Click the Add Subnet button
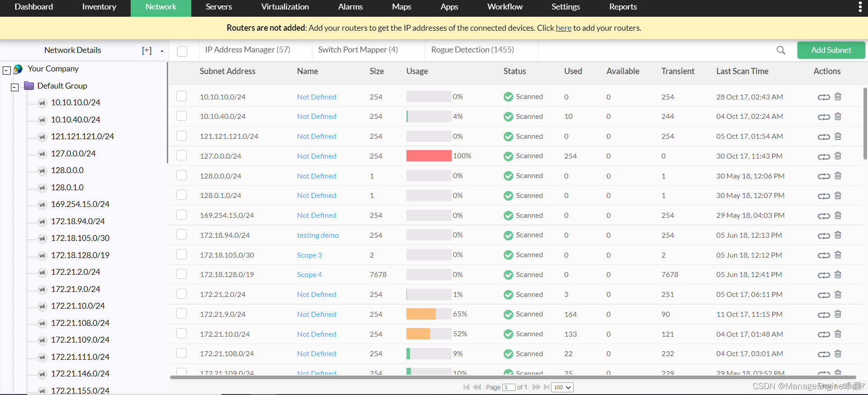 [831, 50]
